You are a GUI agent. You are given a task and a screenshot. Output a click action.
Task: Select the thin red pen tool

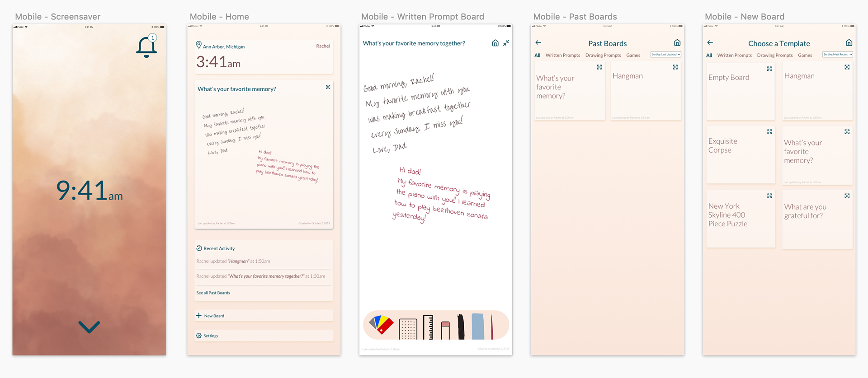click(x=492, y=327)
